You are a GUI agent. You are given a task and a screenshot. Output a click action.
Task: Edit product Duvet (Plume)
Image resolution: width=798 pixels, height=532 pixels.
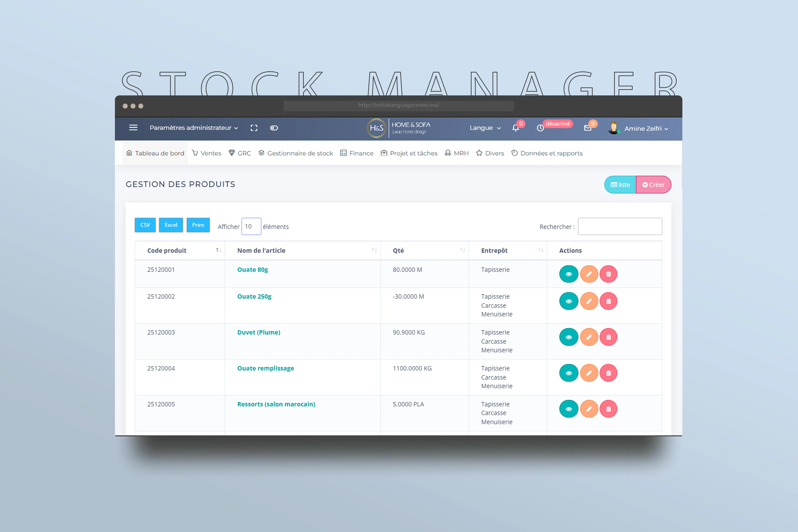pyautogui.click(x=589, y=337)
